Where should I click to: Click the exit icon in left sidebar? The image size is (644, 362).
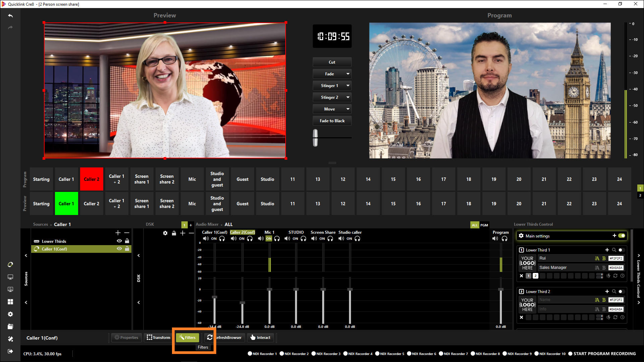pyautogui.click(x=10, y=351)
